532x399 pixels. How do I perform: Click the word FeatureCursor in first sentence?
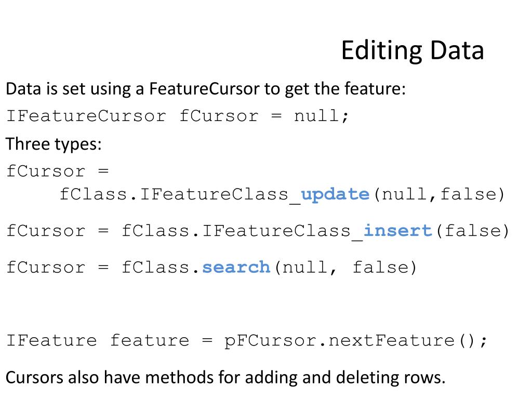coord(204,88)
